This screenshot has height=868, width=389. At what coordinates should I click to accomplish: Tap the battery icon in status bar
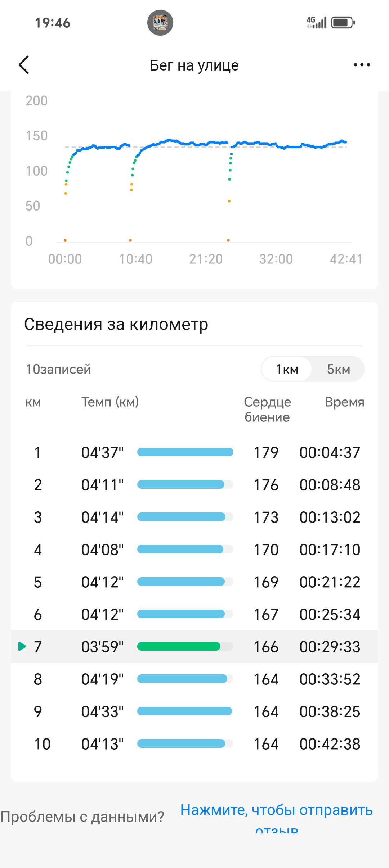(343, 23)
